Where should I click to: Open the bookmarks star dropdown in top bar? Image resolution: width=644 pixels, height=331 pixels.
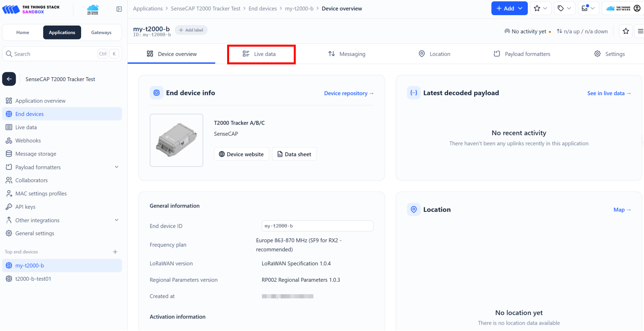click(x=540, y=9)
